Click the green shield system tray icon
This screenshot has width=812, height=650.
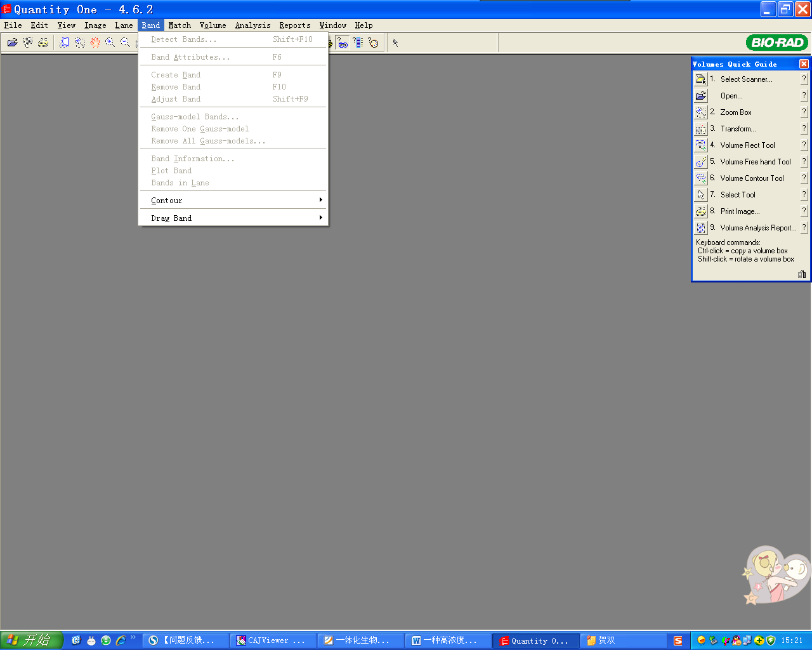pyautogui.click(x=771, y=640)
